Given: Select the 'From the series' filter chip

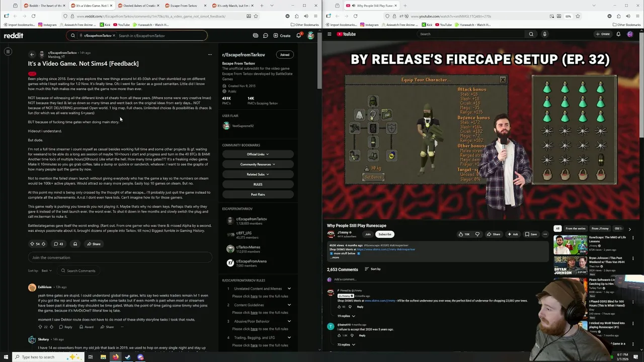Looking at the screenshot, I should [x=575, y=229].
